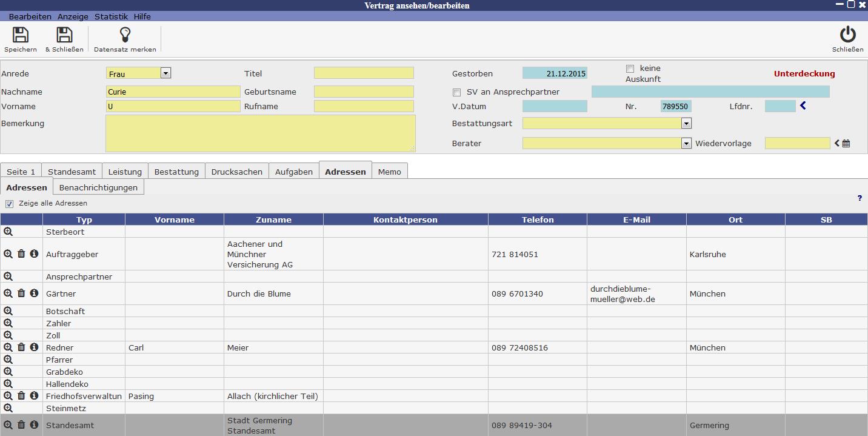Click the blue arrow beside Lfdnr. field
The width and height of the screenshot is (868, 436).
[803, 106]
